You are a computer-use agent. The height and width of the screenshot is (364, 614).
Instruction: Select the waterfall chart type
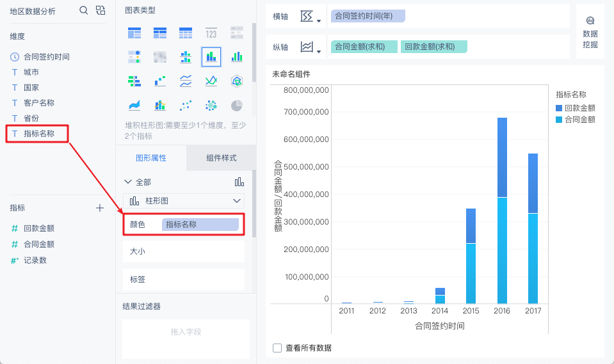[160, 81]
